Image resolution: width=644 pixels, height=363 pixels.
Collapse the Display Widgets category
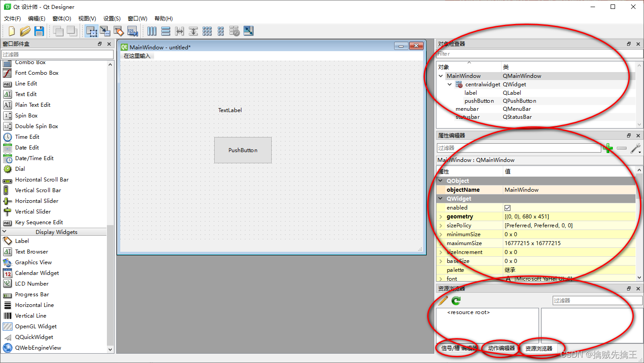pyautogui.click(x=4, y=232)
